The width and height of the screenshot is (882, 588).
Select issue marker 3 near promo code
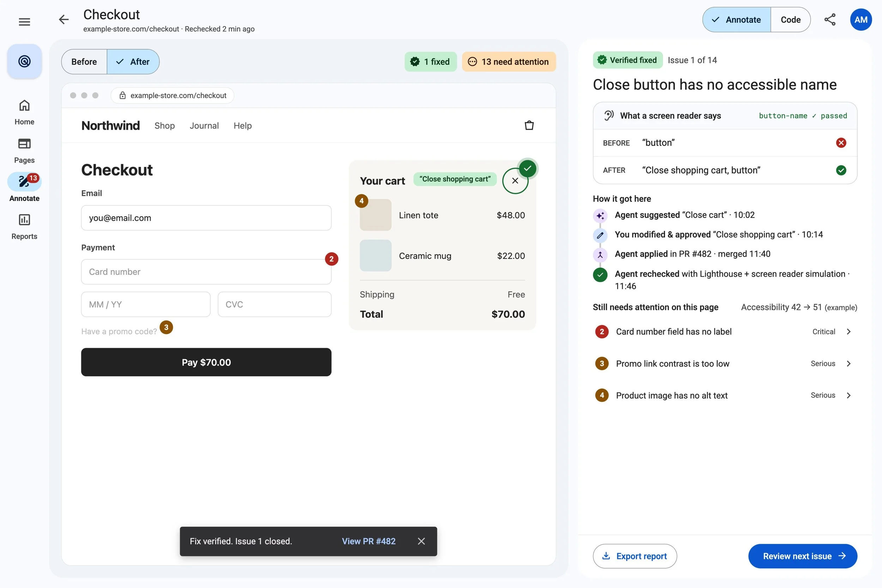[x=166, y=327]
